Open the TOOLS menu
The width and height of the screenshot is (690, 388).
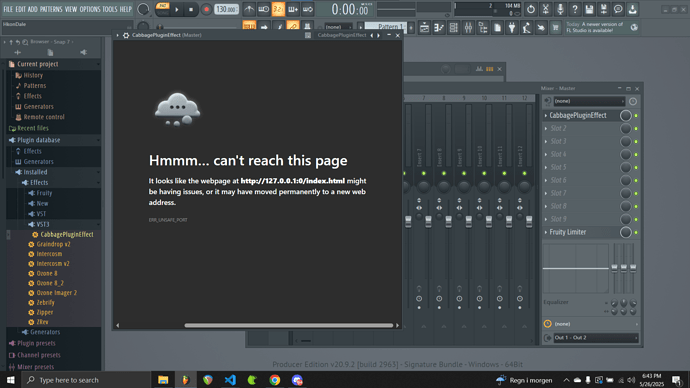tap(110, 9)
